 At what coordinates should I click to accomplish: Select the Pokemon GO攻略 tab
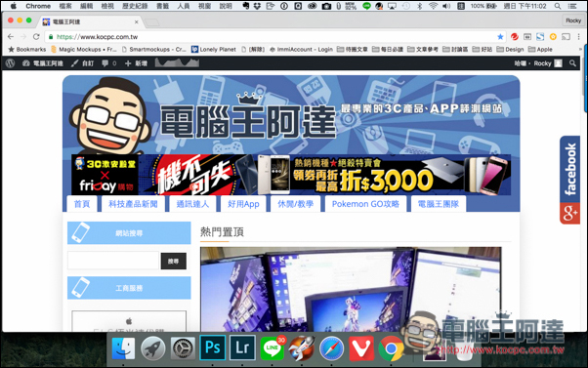click(365, 204)
